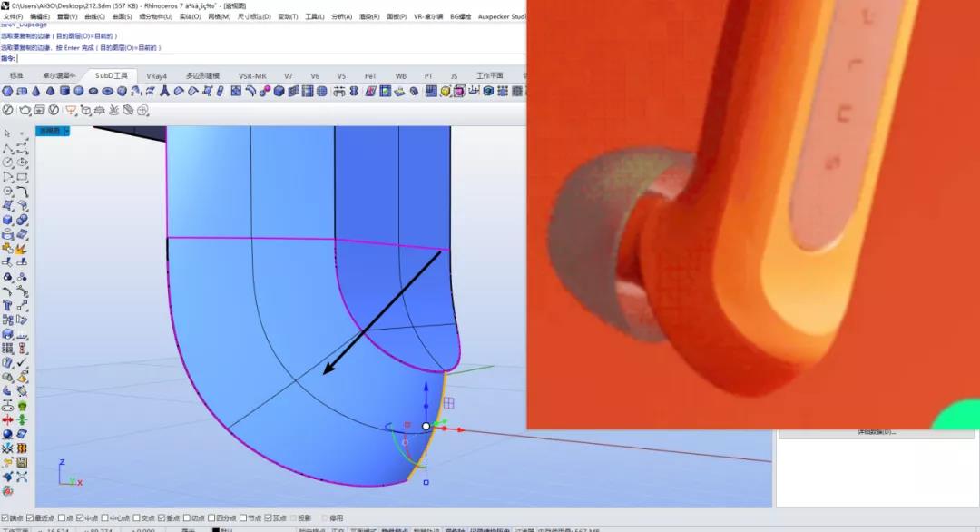This screenshot has height=532, width=980.
Task: Enable the 四分点 (Quad) osnap checkbox
Action: (211, 518)
